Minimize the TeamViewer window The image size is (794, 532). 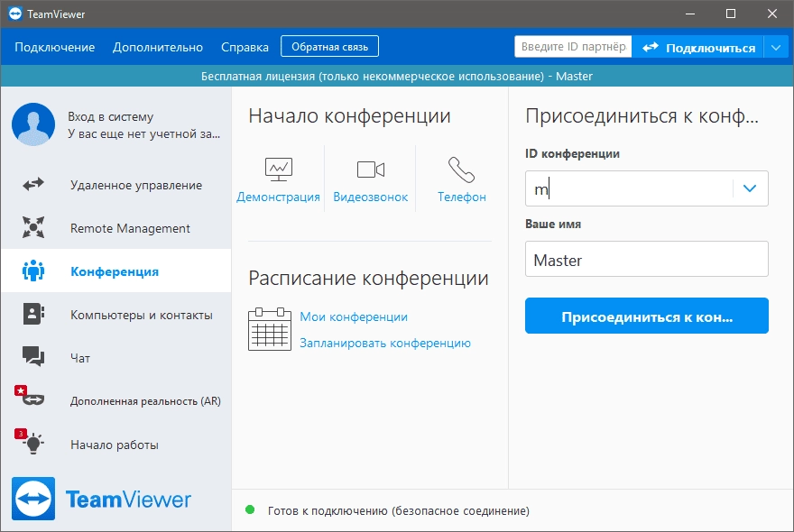pyautogui.click(x=689, y=14)
